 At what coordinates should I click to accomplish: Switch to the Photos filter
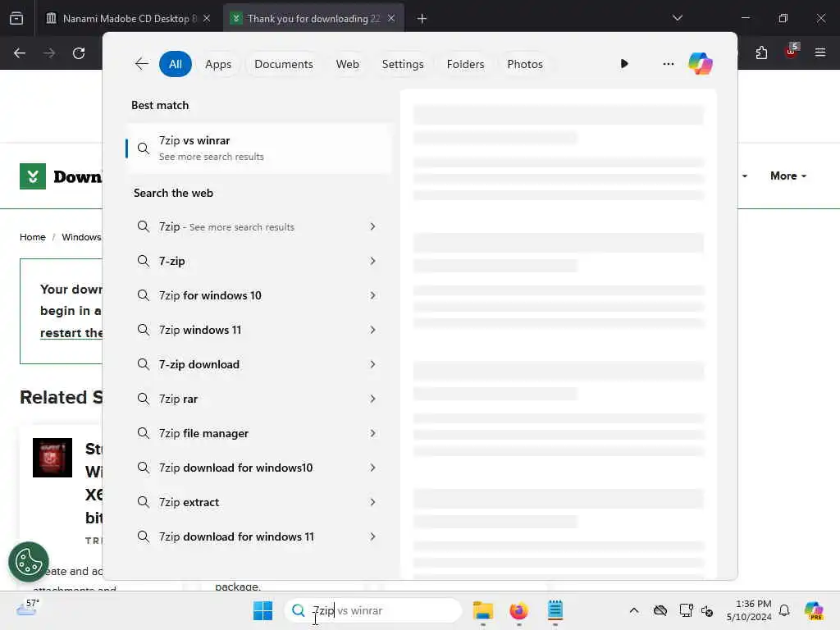point(525,64)
